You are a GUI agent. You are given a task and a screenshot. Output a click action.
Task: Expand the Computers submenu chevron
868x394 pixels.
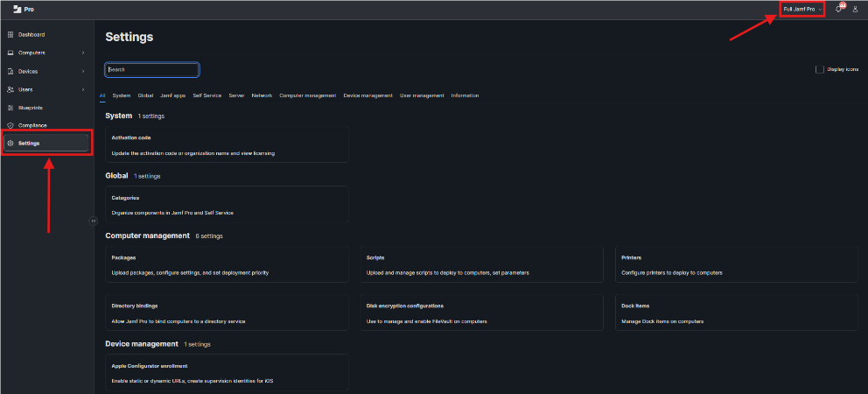pos(83,53)
